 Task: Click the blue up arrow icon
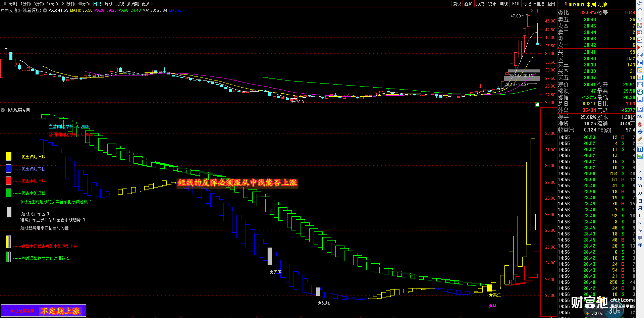click(640, 10)
